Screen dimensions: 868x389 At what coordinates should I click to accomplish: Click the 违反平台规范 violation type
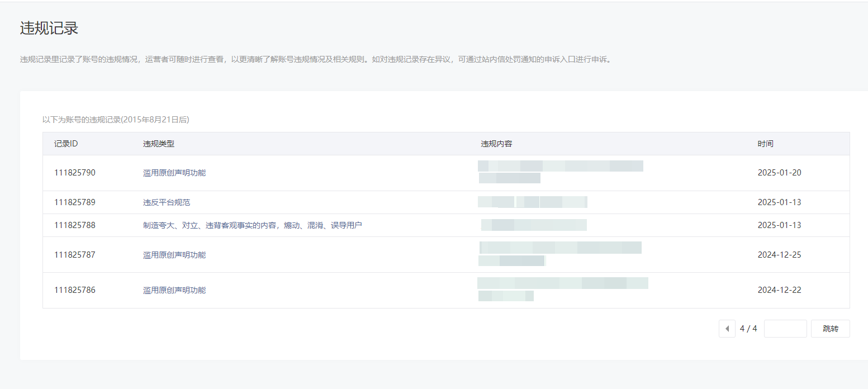(x=167, y=202)
